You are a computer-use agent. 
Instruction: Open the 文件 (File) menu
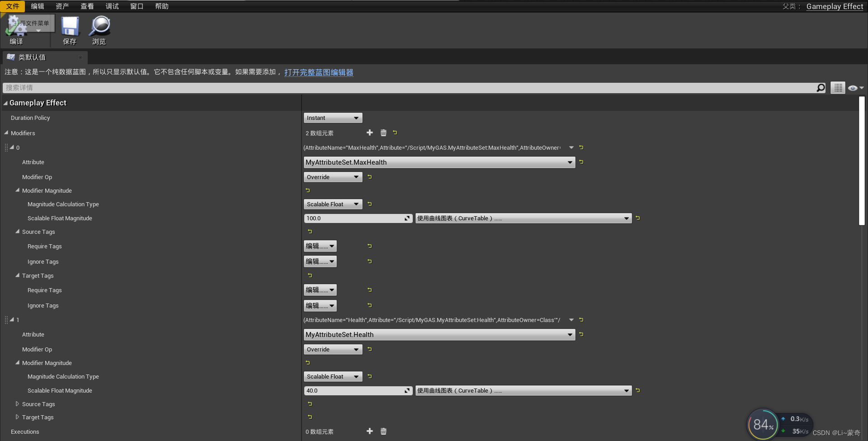pos(13,6)
